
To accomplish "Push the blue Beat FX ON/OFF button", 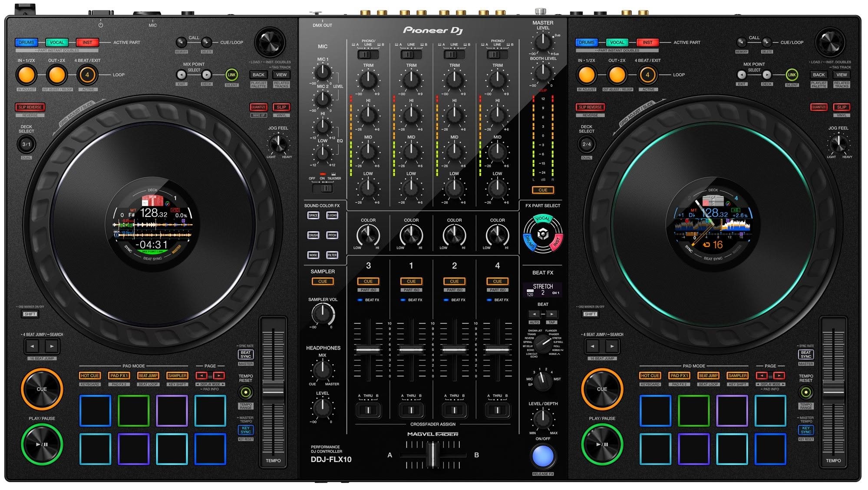I will 543,455.
